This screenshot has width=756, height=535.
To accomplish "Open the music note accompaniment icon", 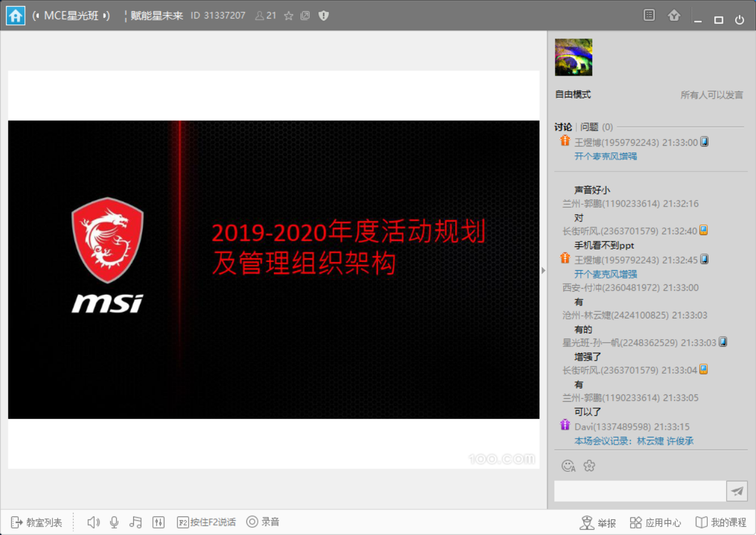I will [x=136, y=522].
